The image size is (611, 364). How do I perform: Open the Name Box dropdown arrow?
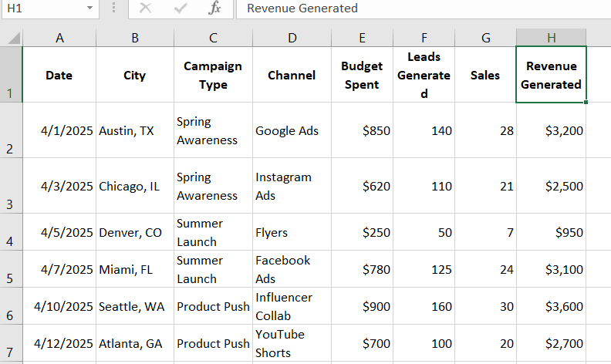(x=89, y=8)
